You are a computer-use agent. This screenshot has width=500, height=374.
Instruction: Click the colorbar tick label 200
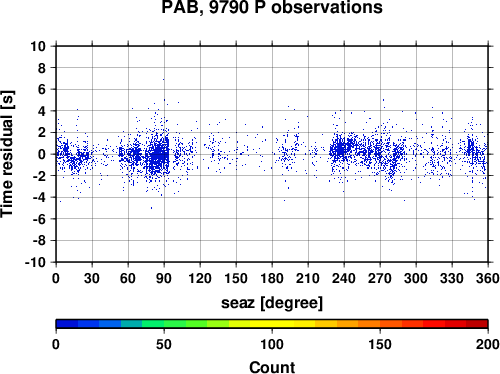click(488, 344)
